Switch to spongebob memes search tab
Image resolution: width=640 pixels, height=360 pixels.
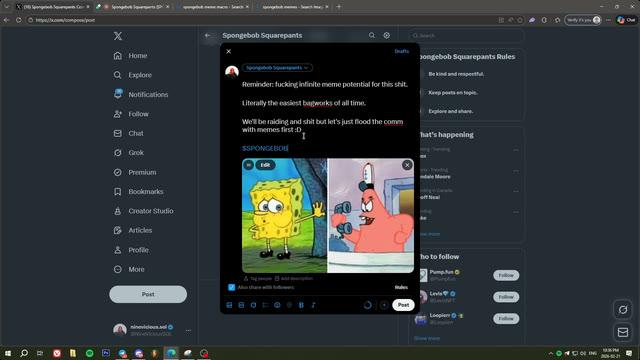tap(292, 7)
